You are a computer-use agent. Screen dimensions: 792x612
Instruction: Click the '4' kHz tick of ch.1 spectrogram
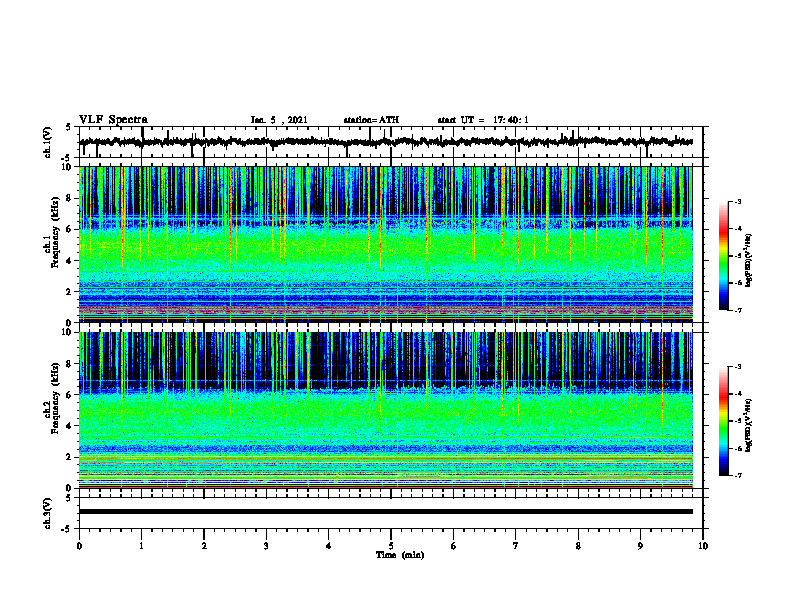point(71,261)
